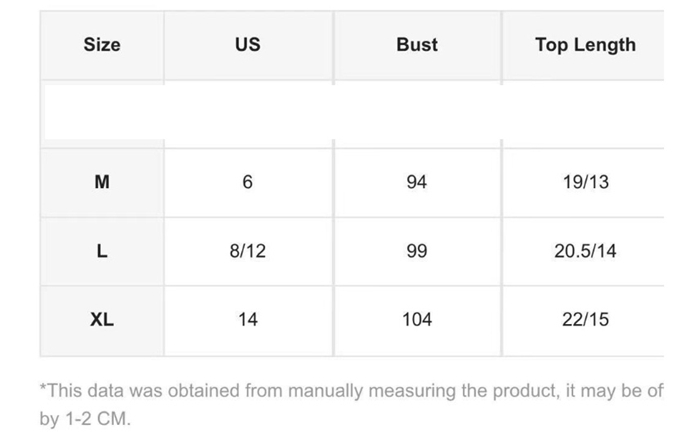
Task: Click the empty cell below the Size header
Action: 102,113
